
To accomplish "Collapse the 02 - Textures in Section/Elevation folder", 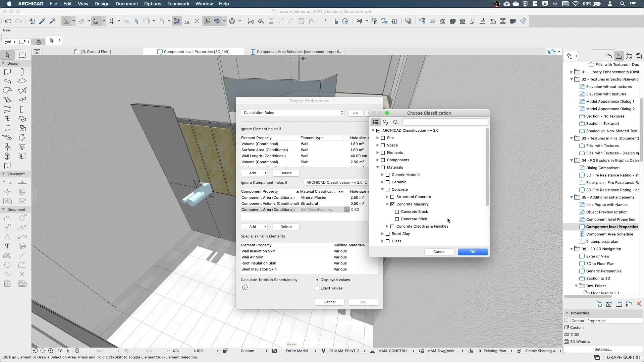I will tap(572, 79).
